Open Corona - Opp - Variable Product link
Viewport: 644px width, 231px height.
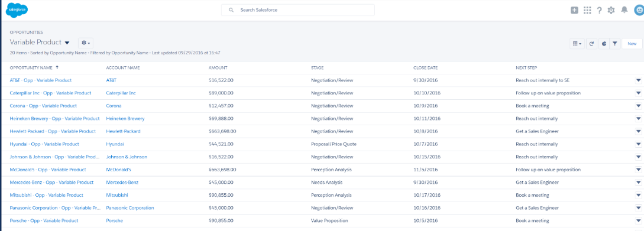[x=43, y=106]
